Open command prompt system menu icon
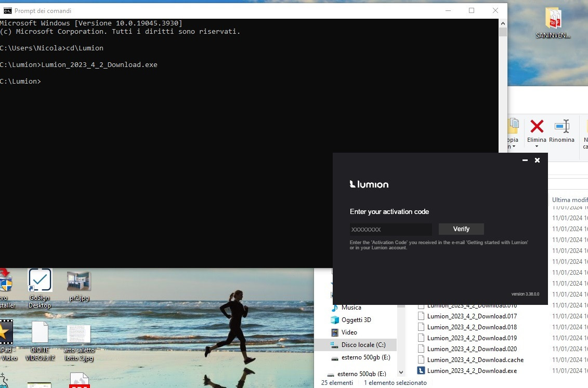This screenshot has width=588, height=388. (7, 10)
